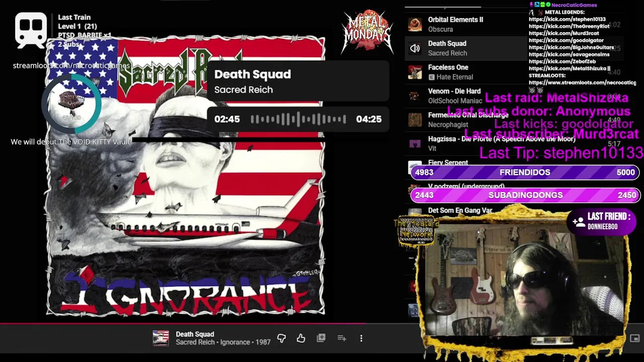
Task: Click Obscura artist under Orbital Elements II
Action: (441, 29)
